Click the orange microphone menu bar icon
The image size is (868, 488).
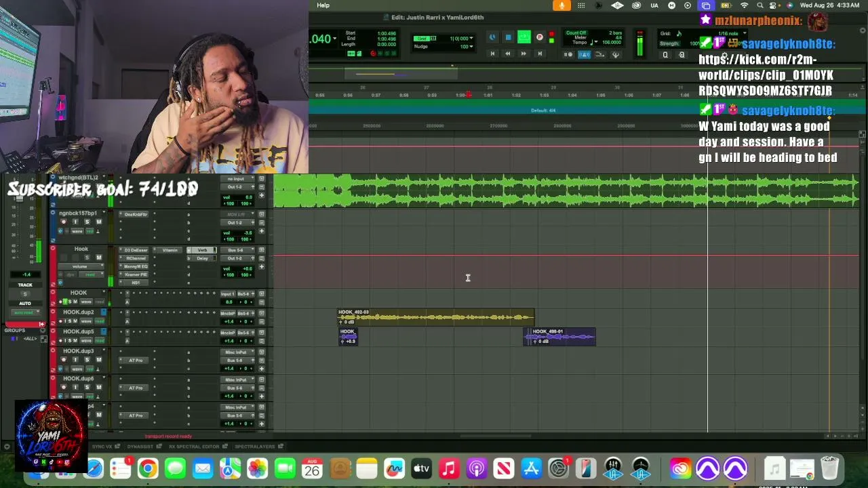pos(561,5)
